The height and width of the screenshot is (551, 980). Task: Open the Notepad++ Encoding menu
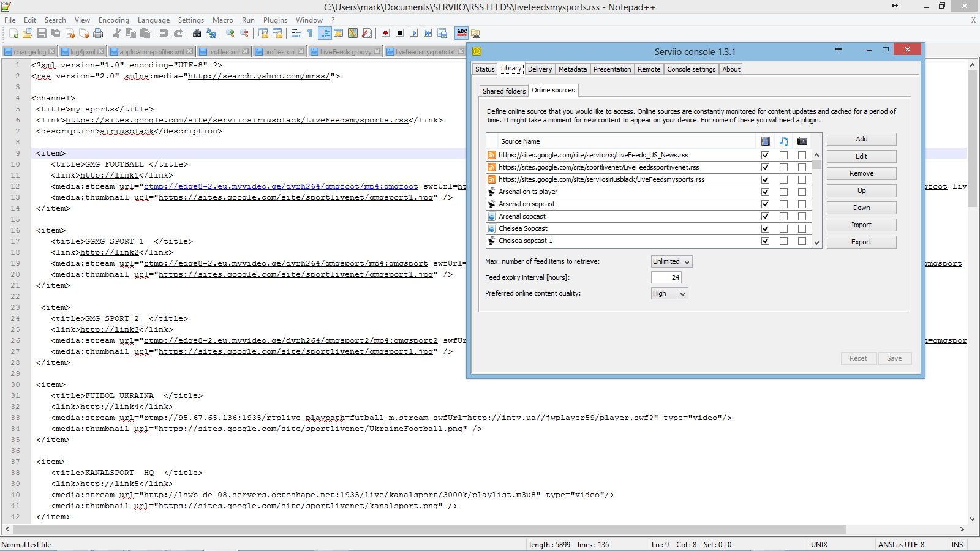pyautogui.click(x=114, y=20)
